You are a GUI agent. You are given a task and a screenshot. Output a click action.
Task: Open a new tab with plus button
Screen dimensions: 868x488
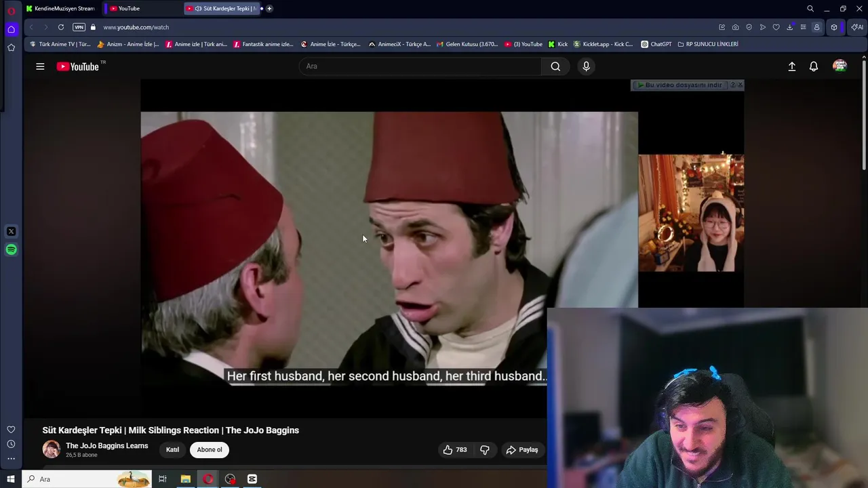click(x=269, y=8)
